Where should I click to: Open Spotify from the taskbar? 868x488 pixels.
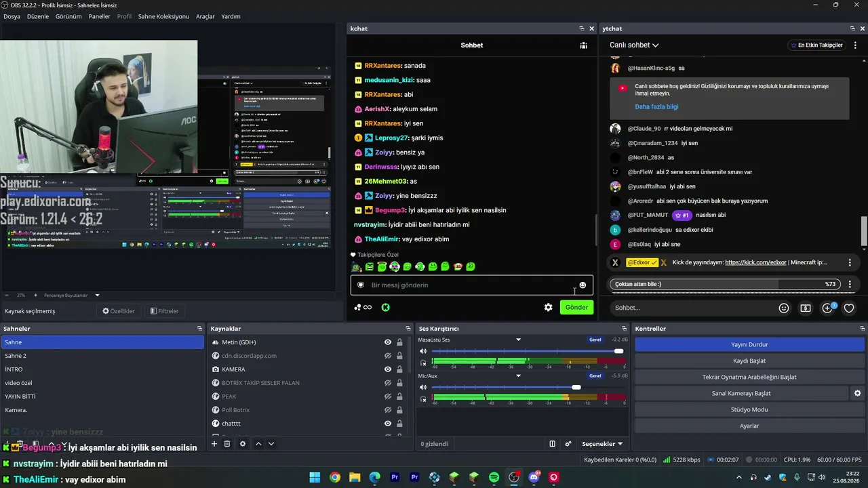pos(494,478)
